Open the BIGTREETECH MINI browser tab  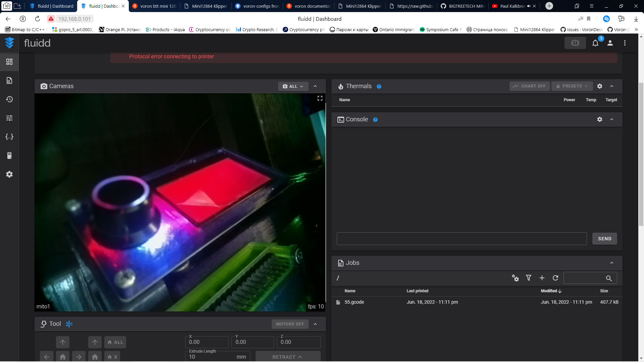[463, 6]
